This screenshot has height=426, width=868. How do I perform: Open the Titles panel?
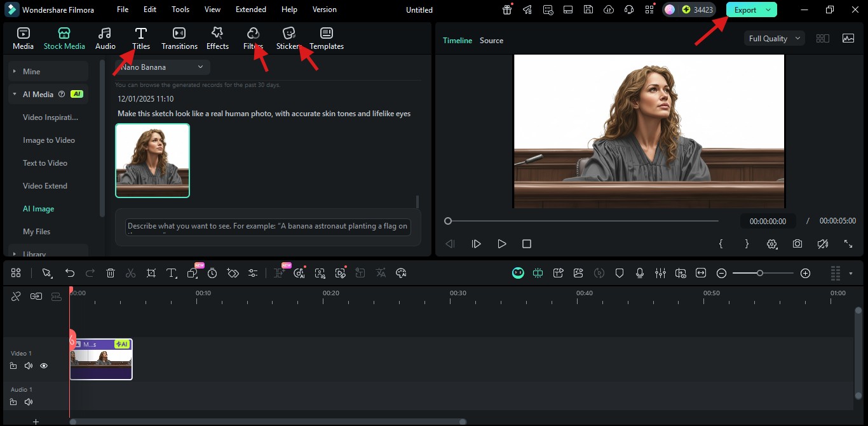[140, 37]
